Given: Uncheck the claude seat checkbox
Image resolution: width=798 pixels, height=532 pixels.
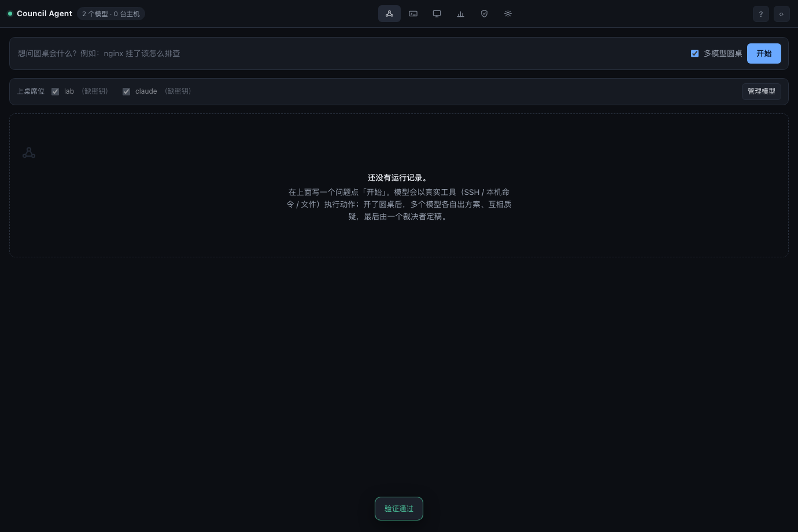Looking at the screenshot, I should click(x=126, y=91).
